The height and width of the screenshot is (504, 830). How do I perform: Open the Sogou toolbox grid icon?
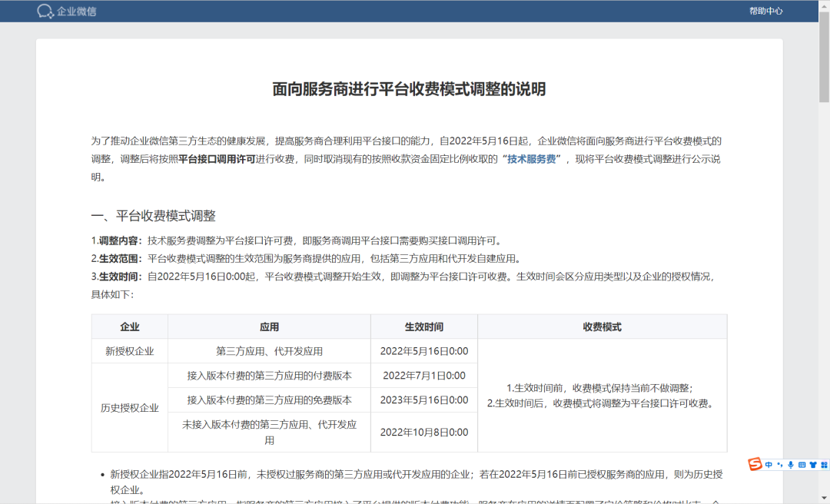pos(824,464)
